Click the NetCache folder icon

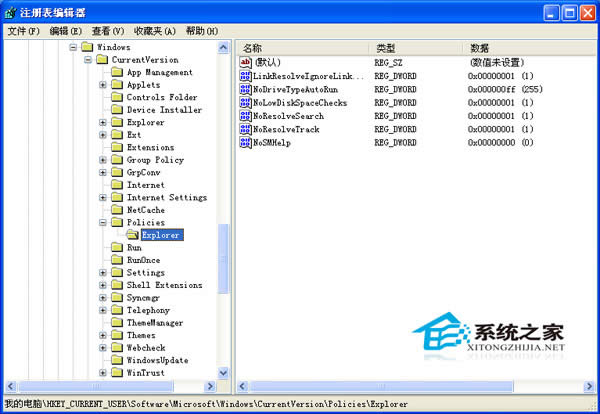[117, 209]
